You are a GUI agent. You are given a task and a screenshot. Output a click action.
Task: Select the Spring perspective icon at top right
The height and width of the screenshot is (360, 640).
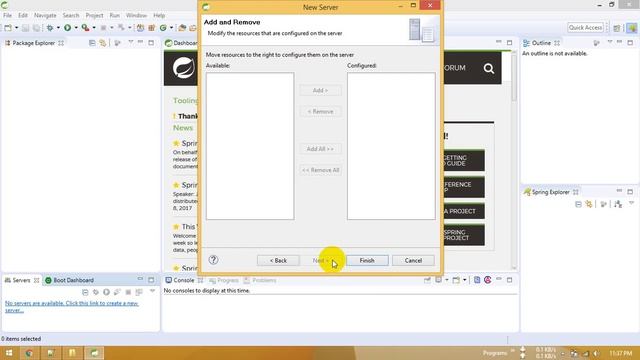point(632,28)
